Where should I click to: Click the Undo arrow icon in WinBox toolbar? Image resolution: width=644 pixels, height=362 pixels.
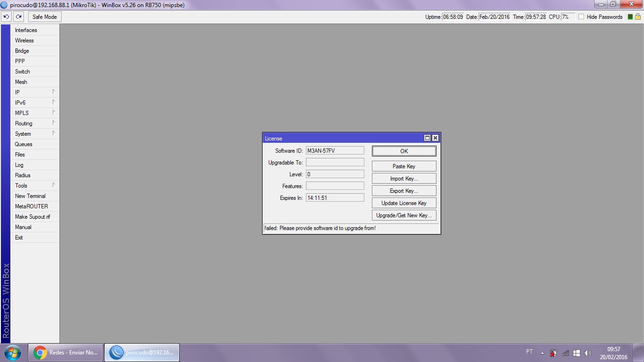pos(6,16)
